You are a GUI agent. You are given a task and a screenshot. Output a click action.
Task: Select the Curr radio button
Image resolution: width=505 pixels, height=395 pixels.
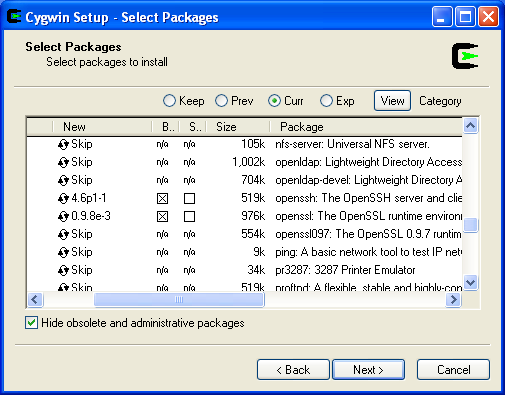click(x=274, y=101)
